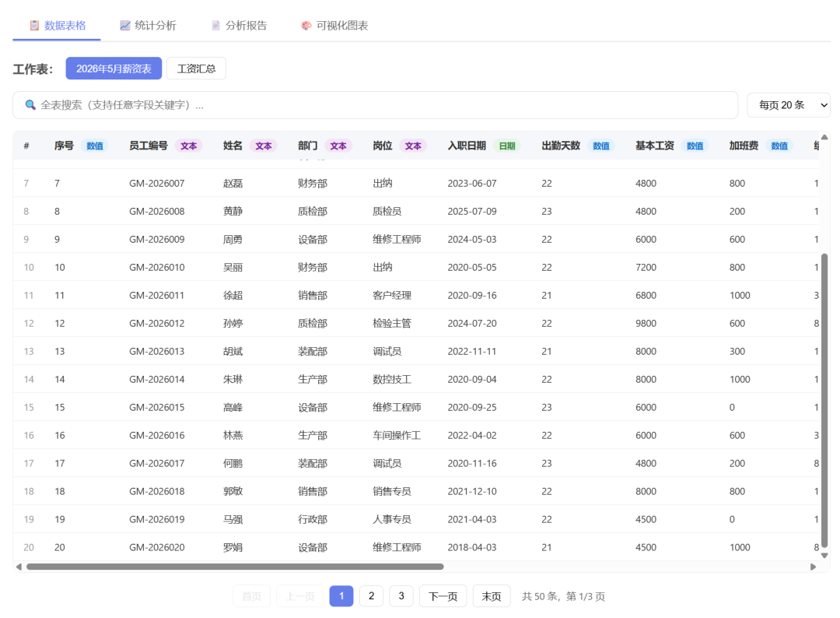This screenshot has width=840, height=618.
Task: Open the 数据表格 tab
Action: point(57,25)
